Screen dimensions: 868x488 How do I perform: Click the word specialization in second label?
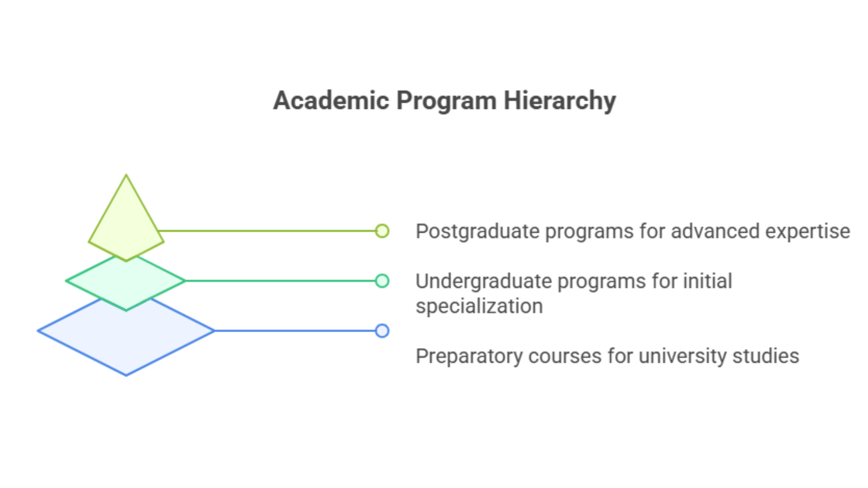pos(479,307)
